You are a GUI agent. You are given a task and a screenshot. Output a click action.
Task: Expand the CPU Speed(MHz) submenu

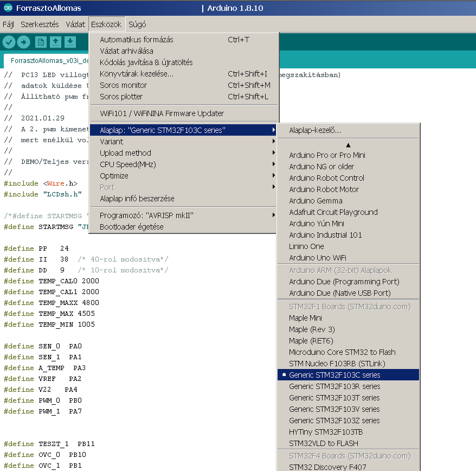coord(183,164)
